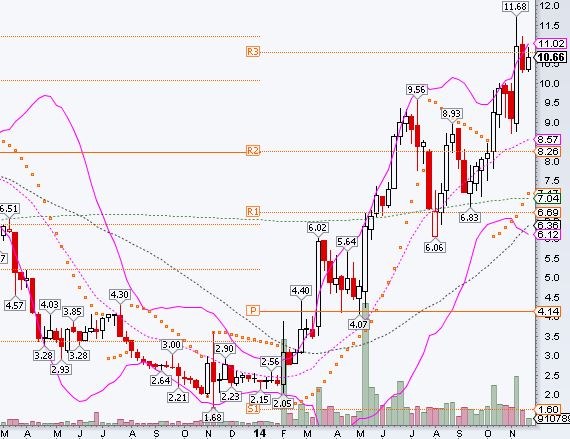Select the 6.51 price label
Screen dimensions: 570x439
point(9,209)
